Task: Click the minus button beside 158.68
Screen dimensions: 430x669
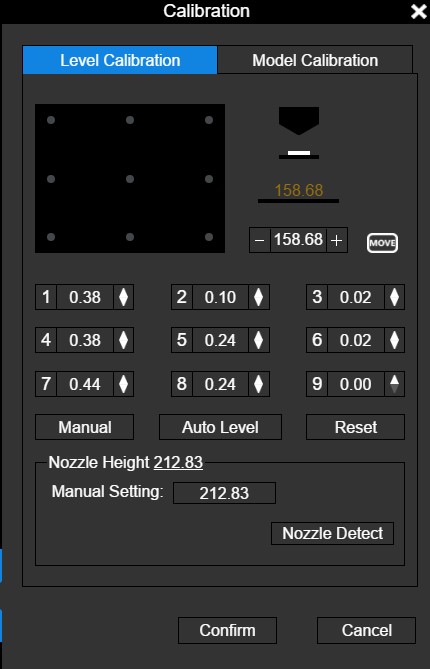Action: [x=260, y=240]
